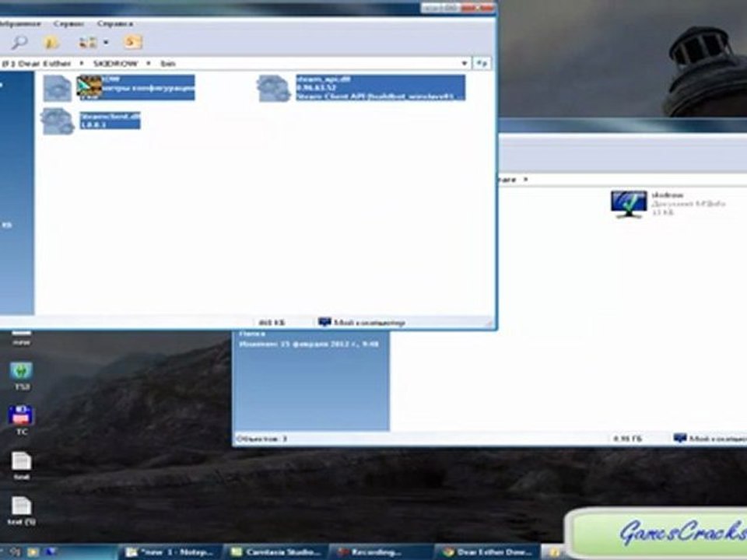Expand breadcrumb arrow in background window
This screenshot has width=747, height=560.
(526, 180)
